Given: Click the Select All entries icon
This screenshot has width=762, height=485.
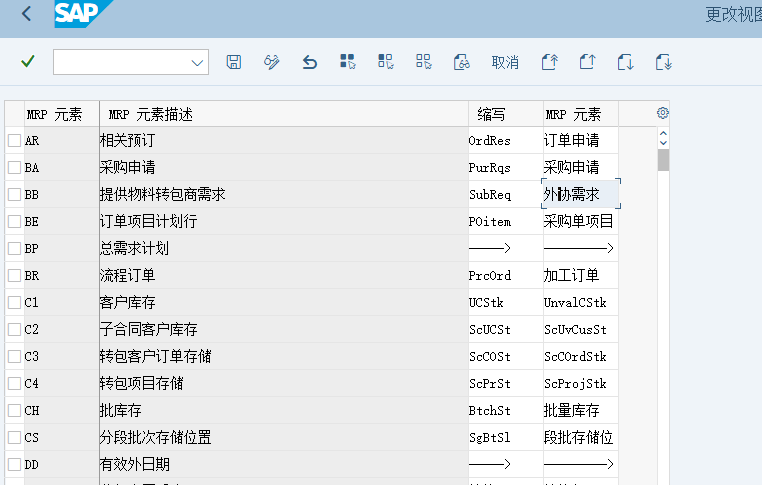Looking at the screenshot, I should click(347, 62).
